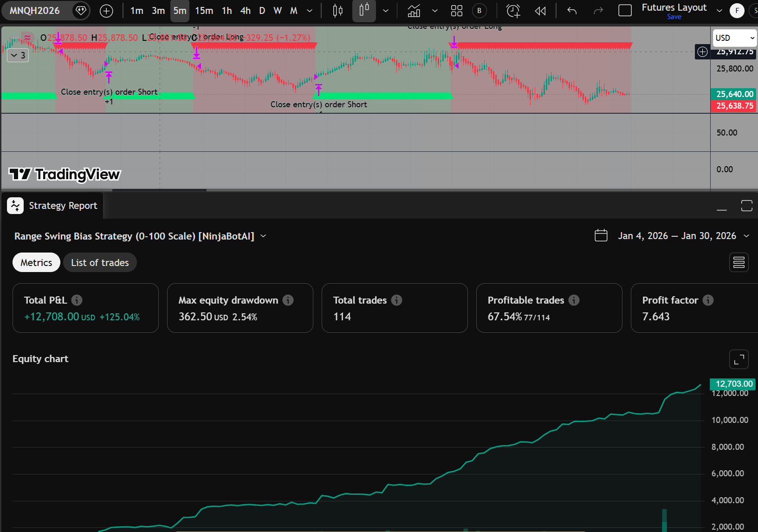Undo the last chart action
Viewport: 758px width, 532px height.
(572, 11)
